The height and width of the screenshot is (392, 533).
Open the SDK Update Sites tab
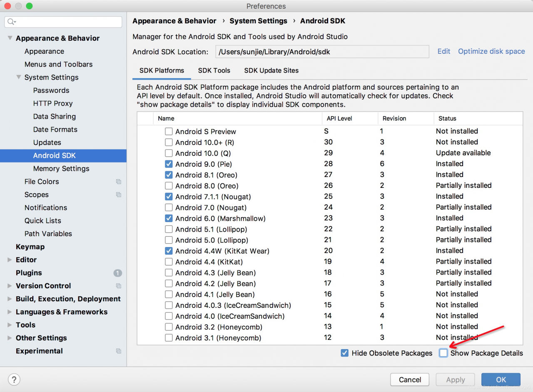pos(271,70)
